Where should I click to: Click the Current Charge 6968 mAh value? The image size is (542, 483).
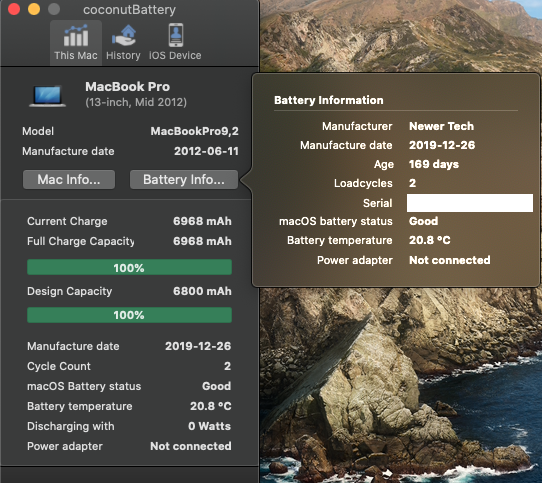202,221
